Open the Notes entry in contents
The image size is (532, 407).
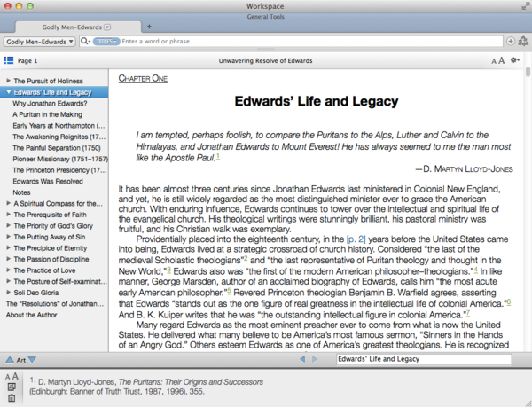click(21, 192)
